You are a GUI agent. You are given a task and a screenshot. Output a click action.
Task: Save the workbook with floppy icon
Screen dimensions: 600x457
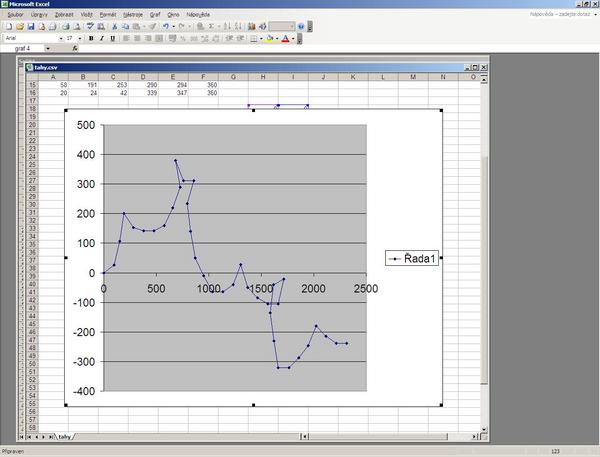click(x=31, y=26)
